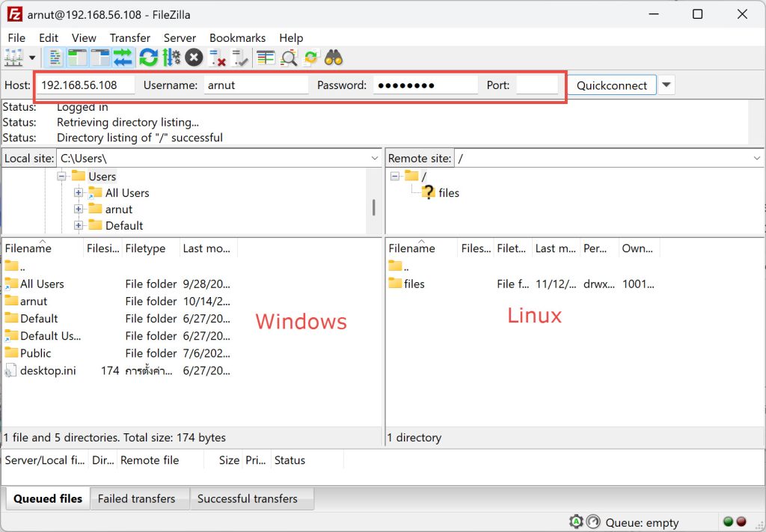Open the Transfer menu
Viewport: 766px width, 532px height.
coord(129,37)
